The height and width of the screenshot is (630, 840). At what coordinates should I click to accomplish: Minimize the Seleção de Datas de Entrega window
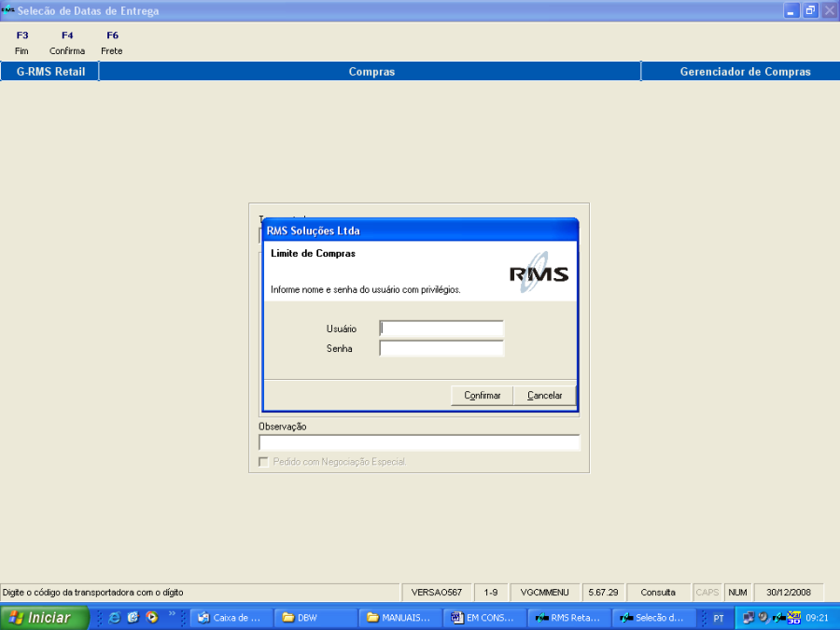coord(791,10)
